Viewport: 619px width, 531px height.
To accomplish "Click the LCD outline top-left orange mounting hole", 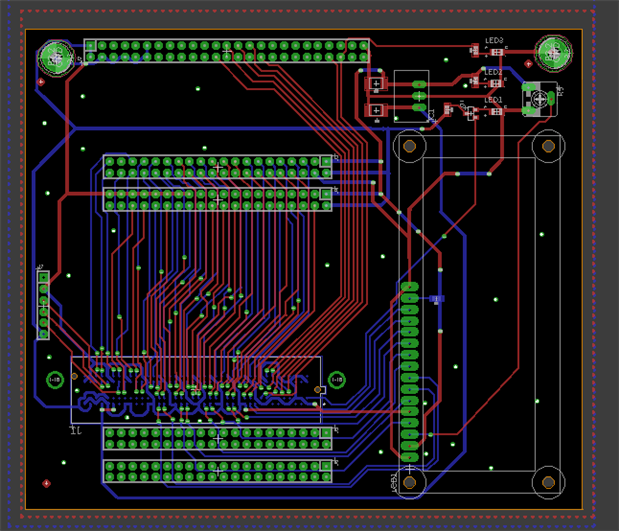I will tap(410, 146).
